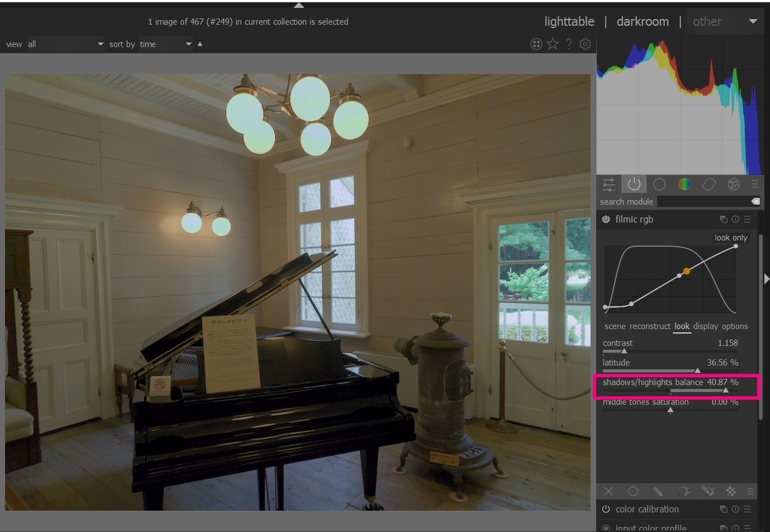Create new instance of filmic rgb
Screen dimensions: 770x532
[x=724, y=219]
